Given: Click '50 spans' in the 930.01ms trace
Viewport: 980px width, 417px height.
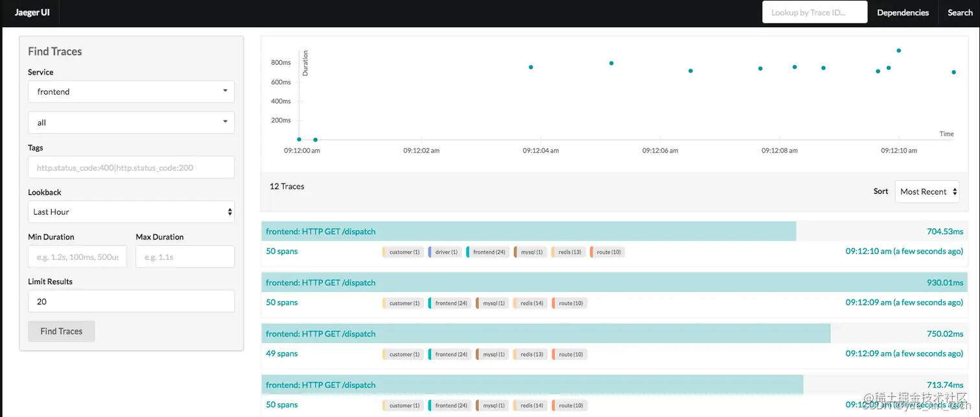Looking at the screenshot, I should click(282, 302).
